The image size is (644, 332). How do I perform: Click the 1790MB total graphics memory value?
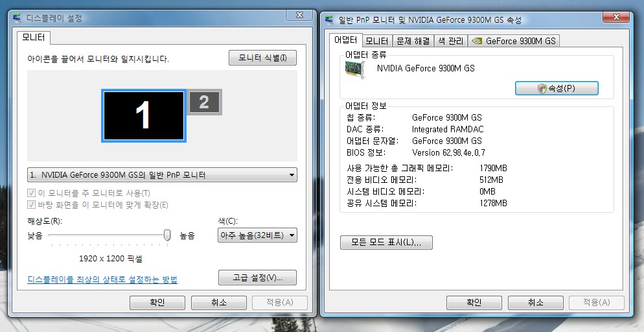(x=493, y=168)
